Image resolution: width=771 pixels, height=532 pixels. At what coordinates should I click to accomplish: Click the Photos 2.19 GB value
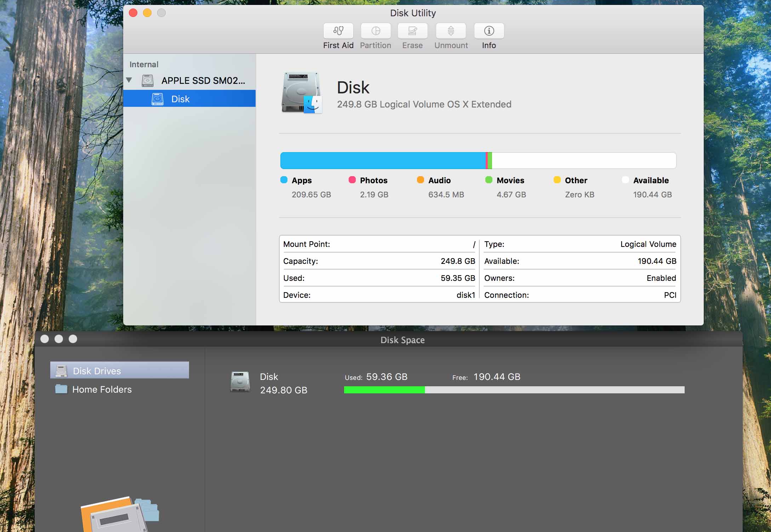[x=374, y=195]
